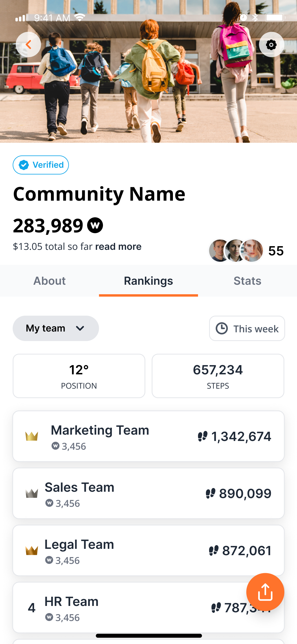This screenshot has height=644, width=297.
Task: Select the Rankings tab
Action: 148,281
